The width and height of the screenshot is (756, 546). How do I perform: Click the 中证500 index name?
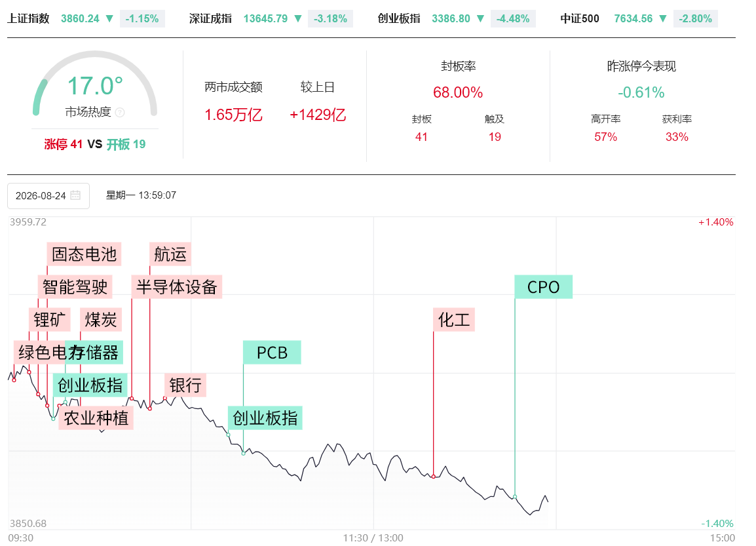tap(580, 19)
